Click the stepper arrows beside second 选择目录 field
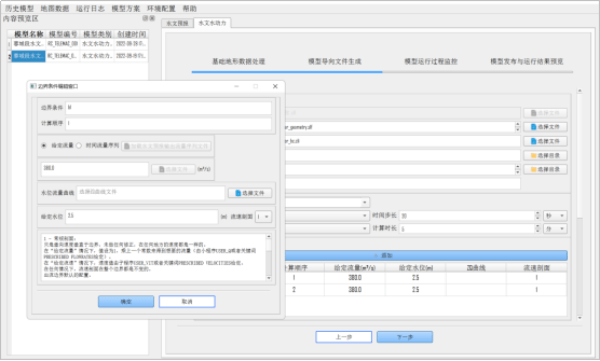Screen dimensions: 600x361 [517, 169]
